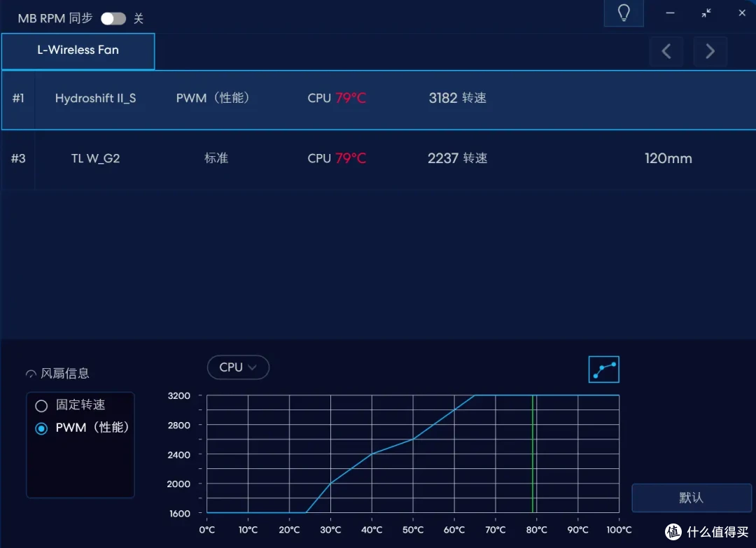
Task: Select the #1 Hydroshift II_S row
Action: (379, 100)
